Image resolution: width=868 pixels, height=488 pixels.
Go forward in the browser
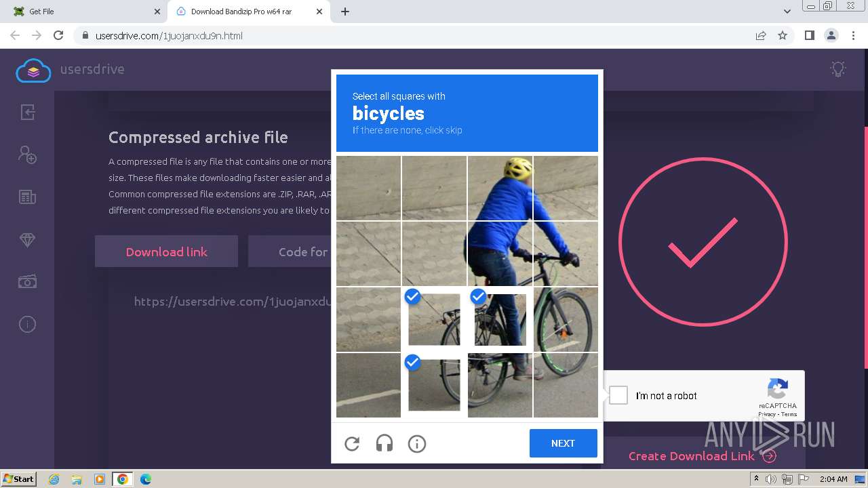click(x=37, y=35)
